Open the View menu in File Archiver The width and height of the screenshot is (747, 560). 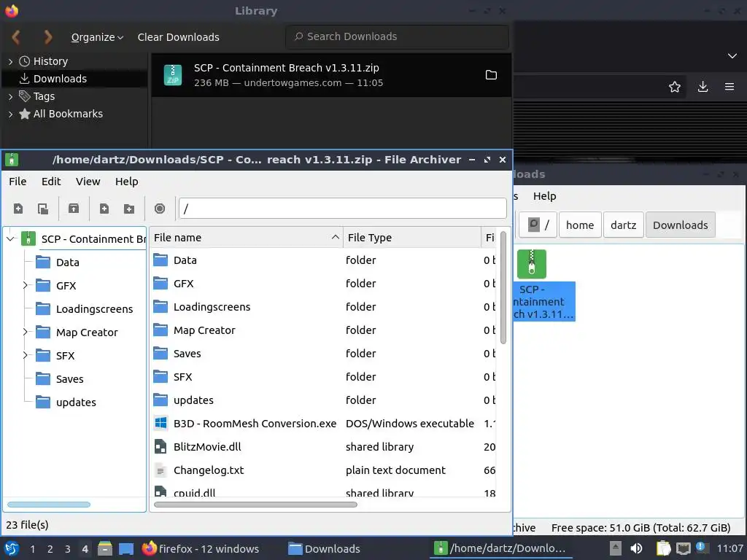(88, 182)
